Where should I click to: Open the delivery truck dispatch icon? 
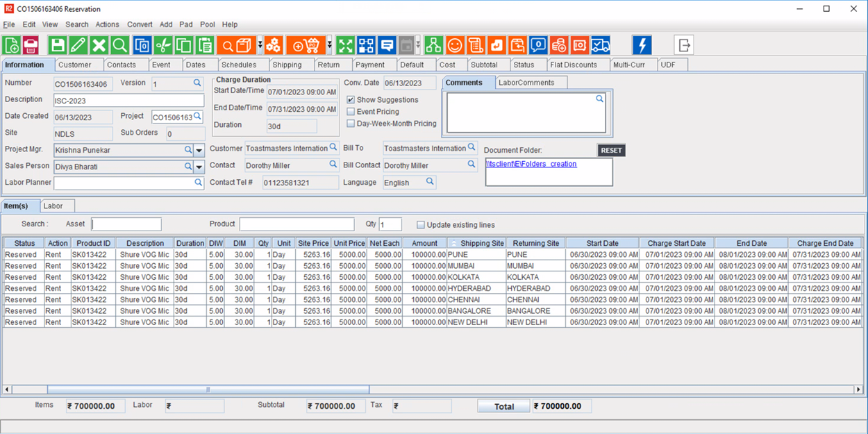tap(600, 44)
